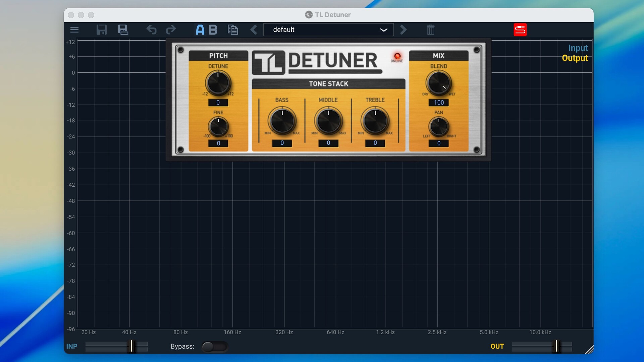
Task: Copy settings between A and B
Action: point(233,30)
